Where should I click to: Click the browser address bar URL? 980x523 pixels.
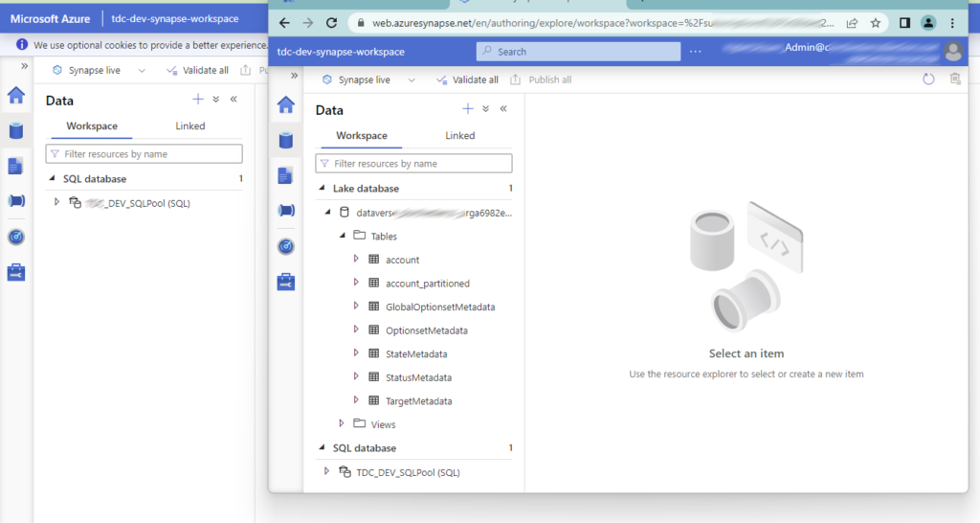tap(603, 23)
